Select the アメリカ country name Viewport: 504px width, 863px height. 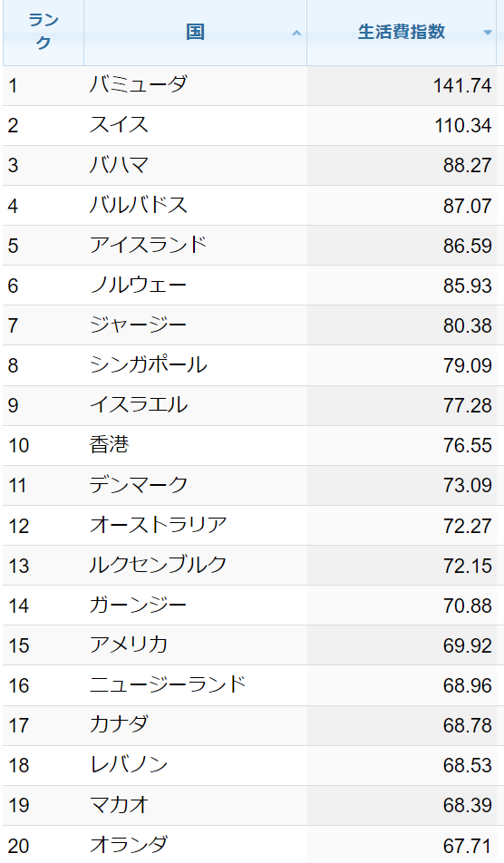(x=129, y=645)
